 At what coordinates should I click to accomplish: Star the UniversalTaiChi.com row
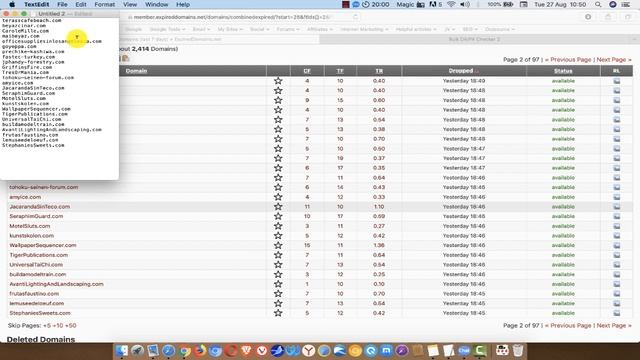278,264
